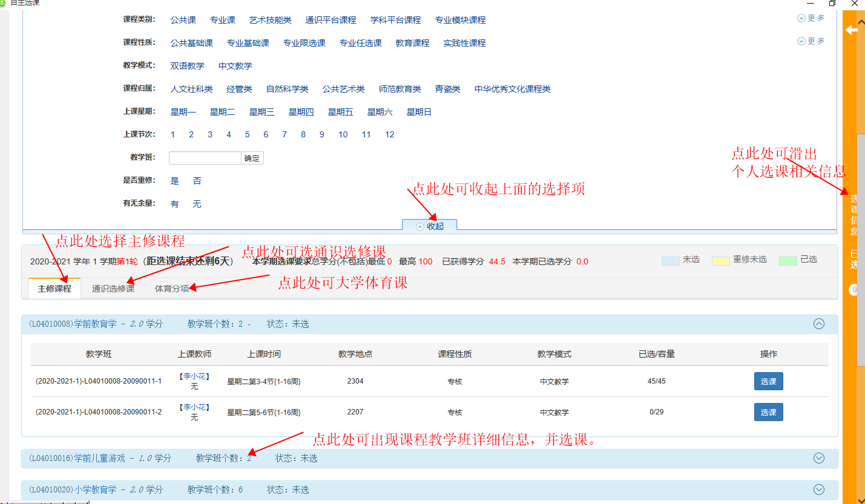Click the restore window button
This screenshot has width=865, height=504.
click(832, 3)
